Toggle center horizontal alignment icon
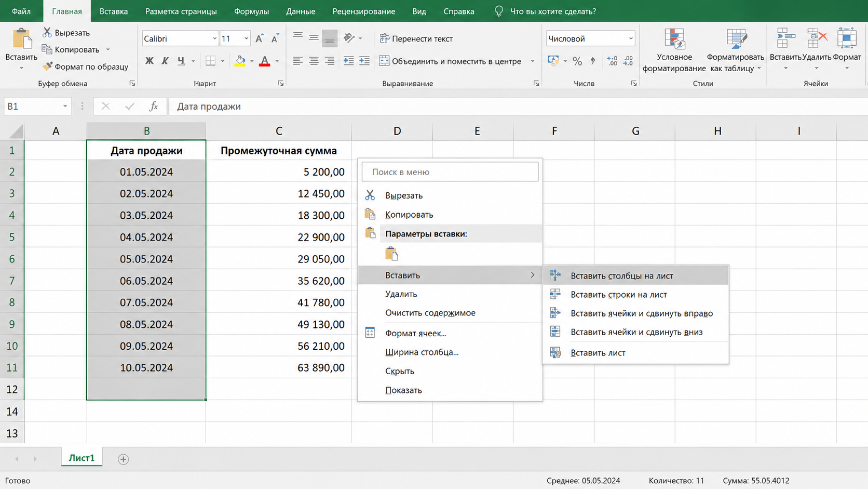Image resolution: width=868 pixels, height=489 pixels. 314,61
